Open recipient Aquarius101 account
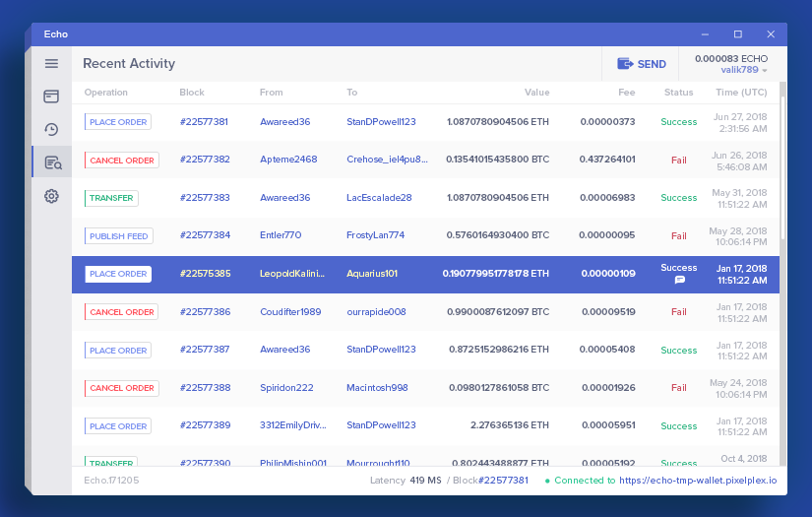This screenshot has width=812, height=517. pos(372,274)
